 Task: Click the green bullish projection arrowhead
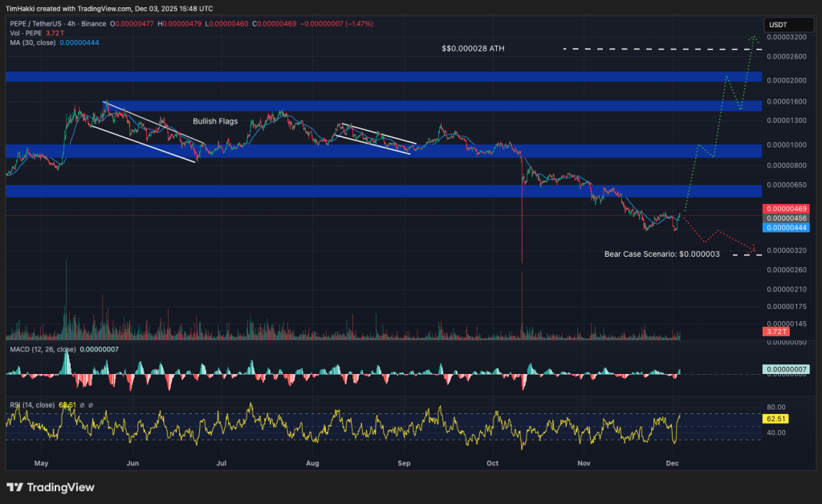pyautogui.click(x=753, y=38)
